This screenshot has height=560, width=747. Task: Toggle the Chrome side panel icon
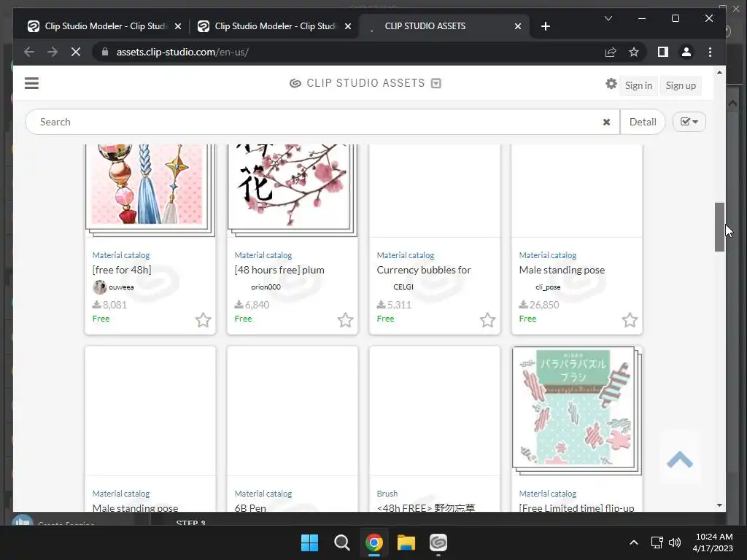(662, 52)
